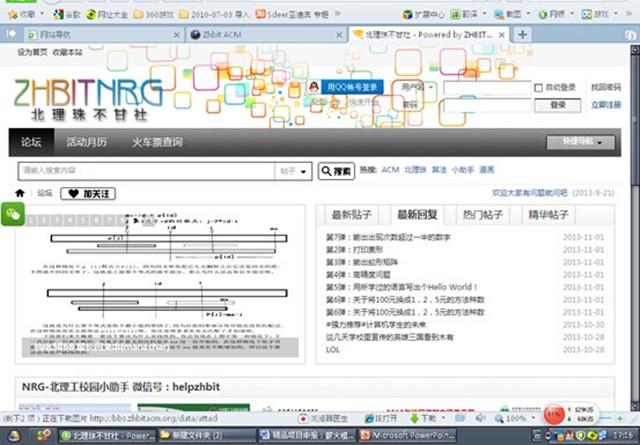Toggle the 自动登录 auto-login checkbox
Screen dimensions: 640x445
pyautogui.click(x=538, y=88)
